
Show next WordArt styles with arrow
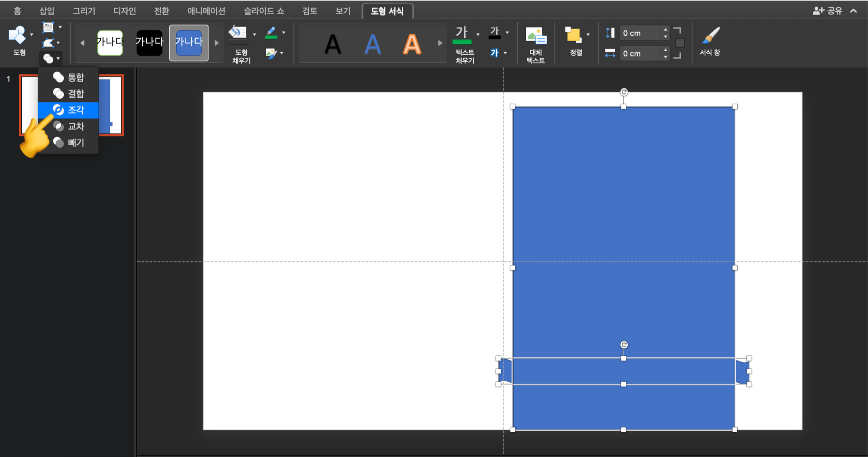pyautogui.click(x=440, y=43)
